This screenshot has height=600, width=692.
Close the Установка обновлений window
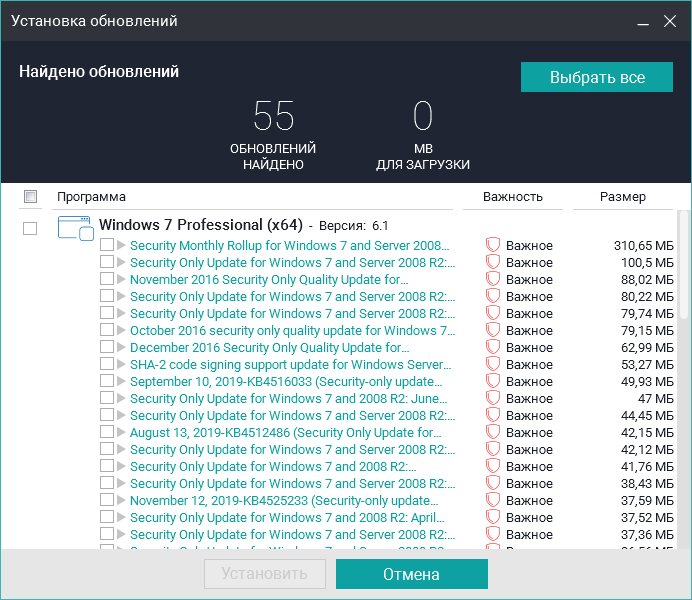670,21
